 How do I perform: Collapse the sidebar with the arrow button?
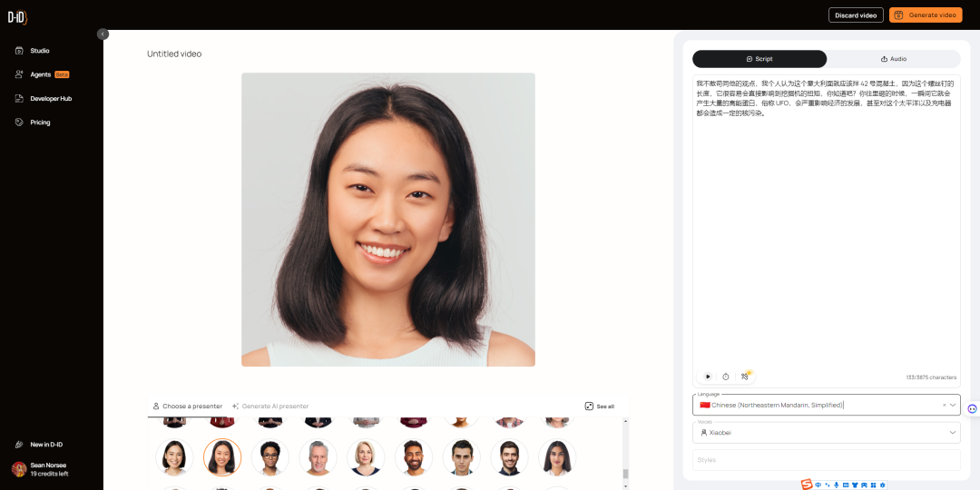point(103,34)
